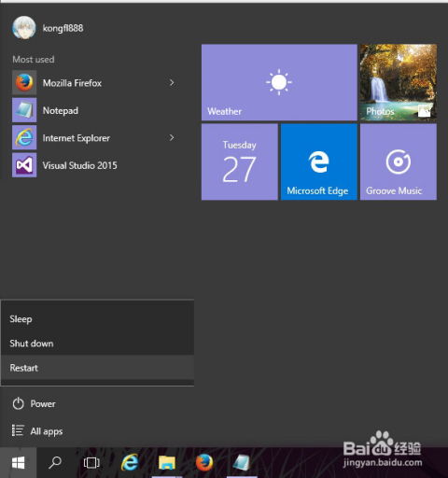Switch to Firefox on the taskbar
Screen dimensions: 448x478
(204, 463)
